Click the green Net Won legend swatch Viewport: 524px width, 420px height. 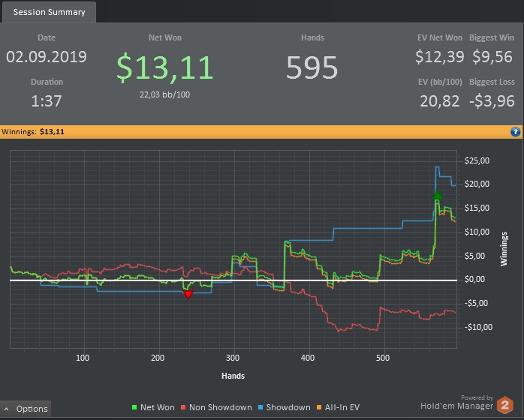pos(134,407)
